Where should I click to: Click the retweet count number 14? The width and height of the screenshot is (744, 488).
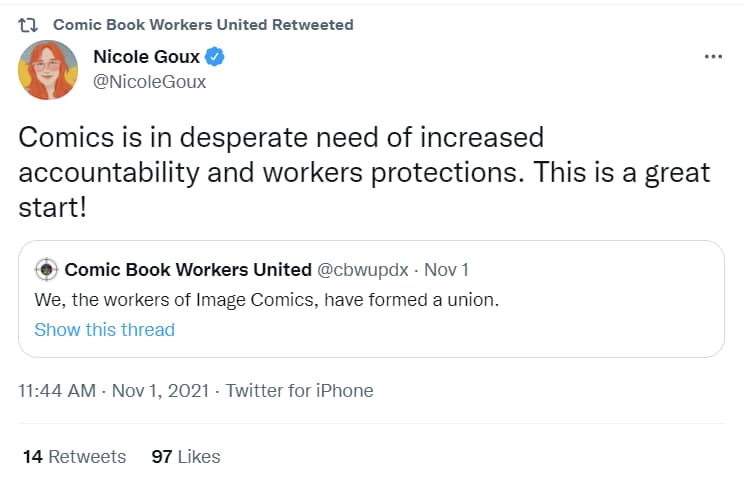(x=33, y=457)
